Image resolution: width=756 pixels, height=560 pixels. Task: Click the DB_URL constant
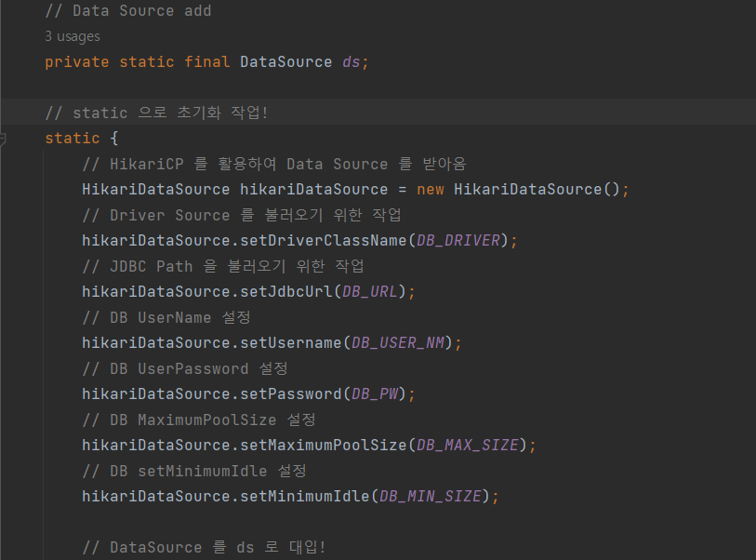370,292
